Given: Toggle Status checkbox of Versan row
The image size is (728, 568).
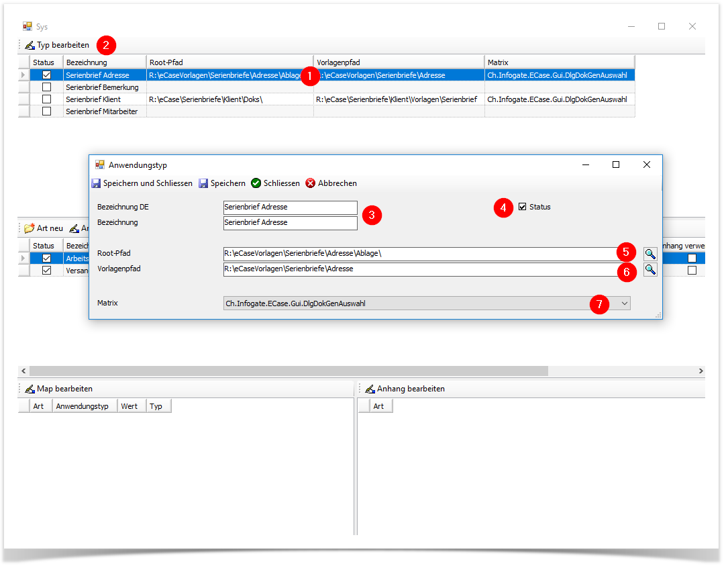Looking at the screenshot, I should 46,271.
